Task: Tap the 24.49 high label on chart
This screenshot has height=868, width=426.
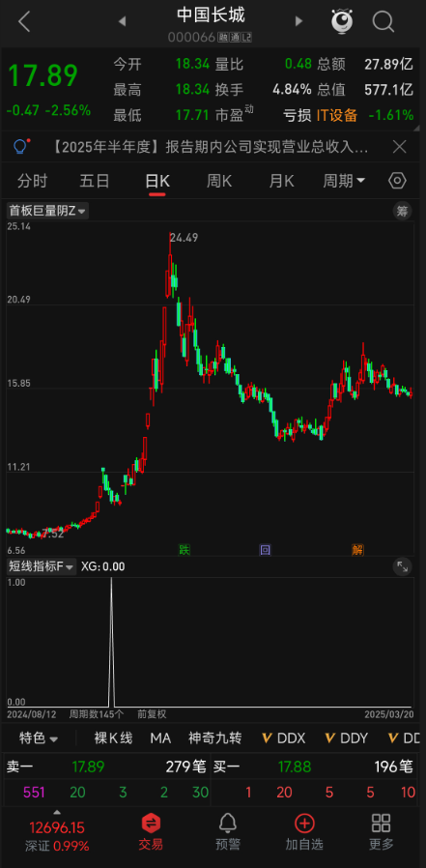Action: tap(184, 238)
